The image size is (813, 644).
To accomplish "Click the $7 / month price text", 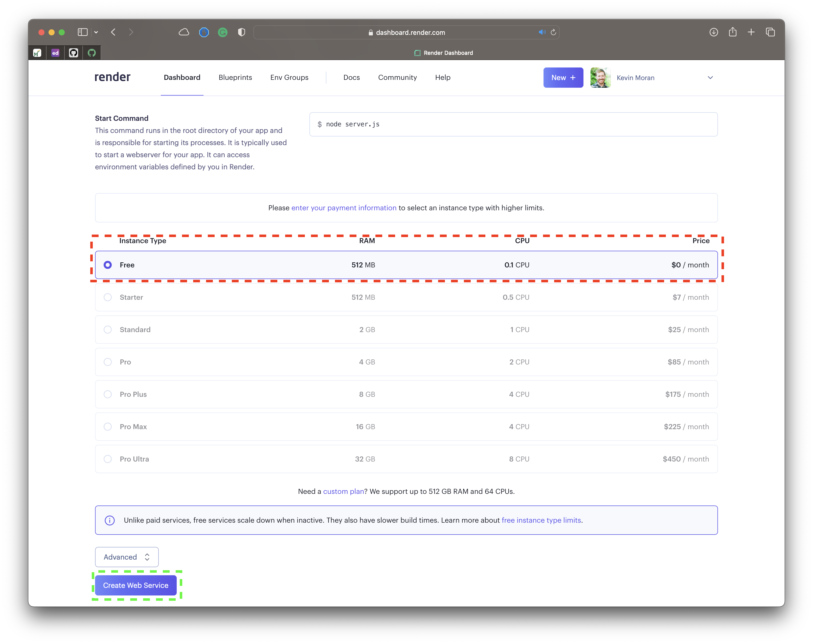I will (691, 297).
